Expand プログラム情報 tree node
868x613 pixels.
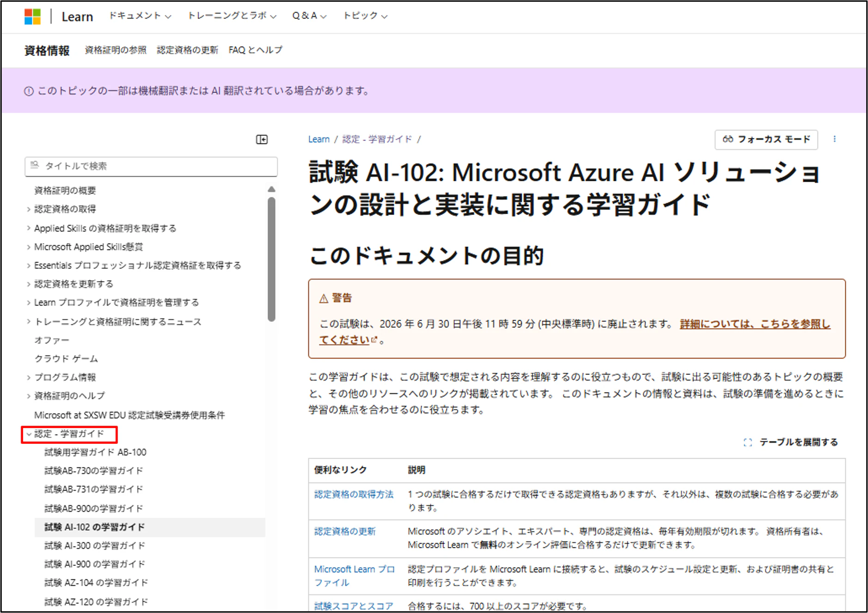[x=29, y=378]
